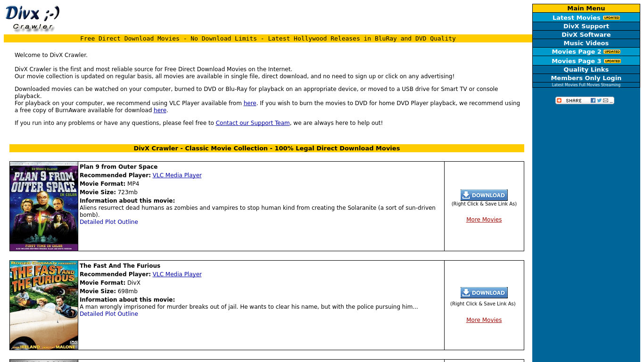Click 'Welcome to DivX Crawler.' text

pos(51,55)
